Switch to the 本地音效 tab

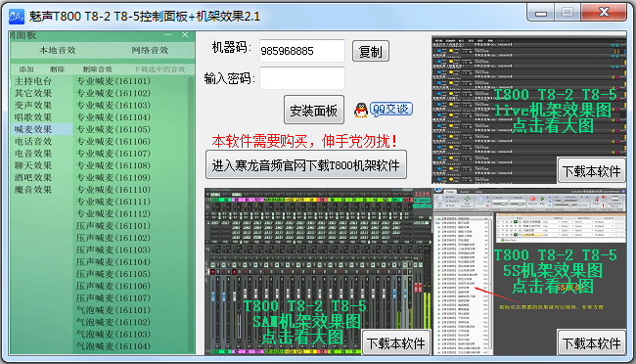click(x=57, y=50)
